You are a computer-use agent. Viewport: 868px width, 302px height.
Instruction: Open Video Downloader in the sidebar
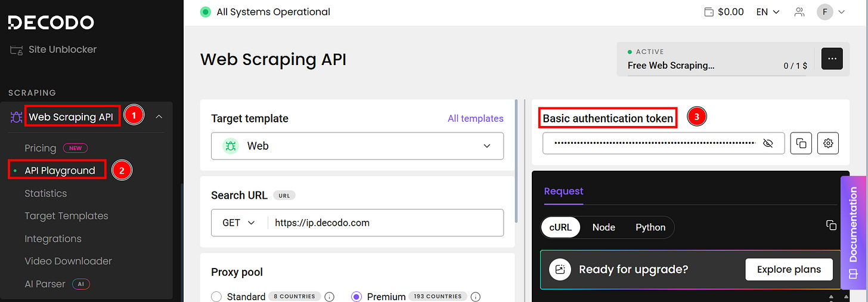[68, 261]
